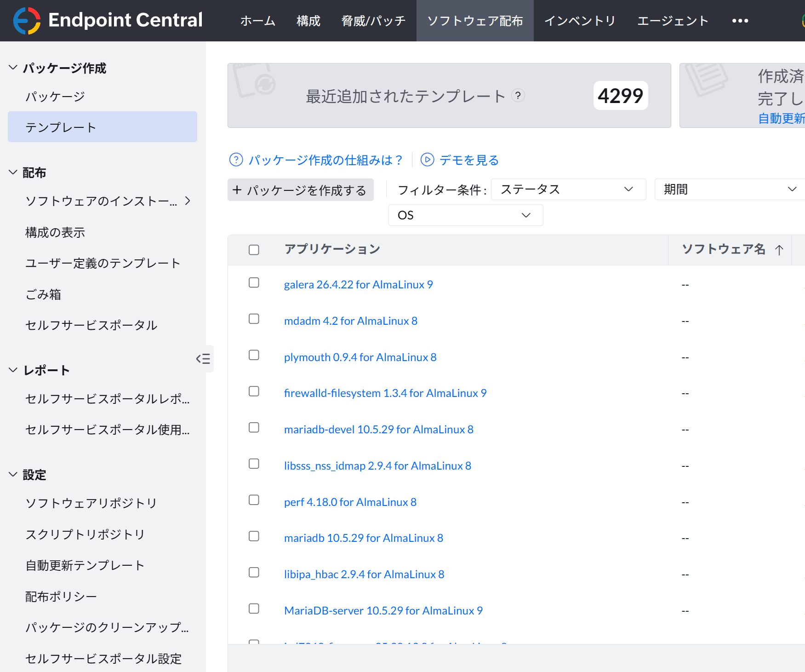Open the ステータス filter dropdown
Image resolution: width=805 pixels, height=672 pixels.
coord(569,190)
